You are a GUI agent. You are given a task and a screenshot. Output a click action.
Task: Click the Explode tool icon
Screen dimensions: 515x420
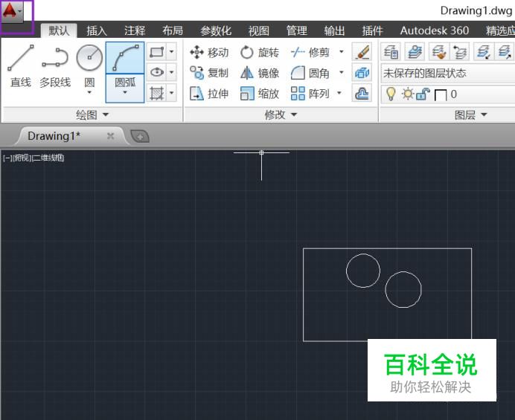tap(362, 73)
